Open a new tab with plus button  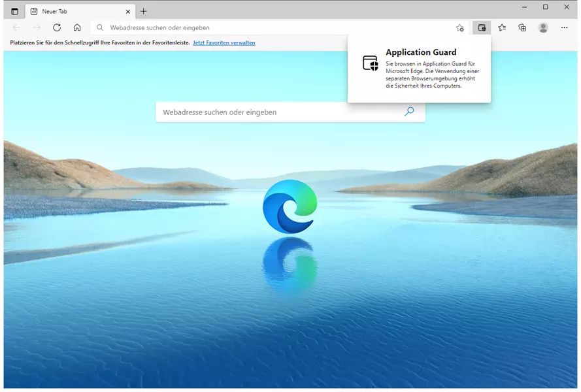(144, 11)
